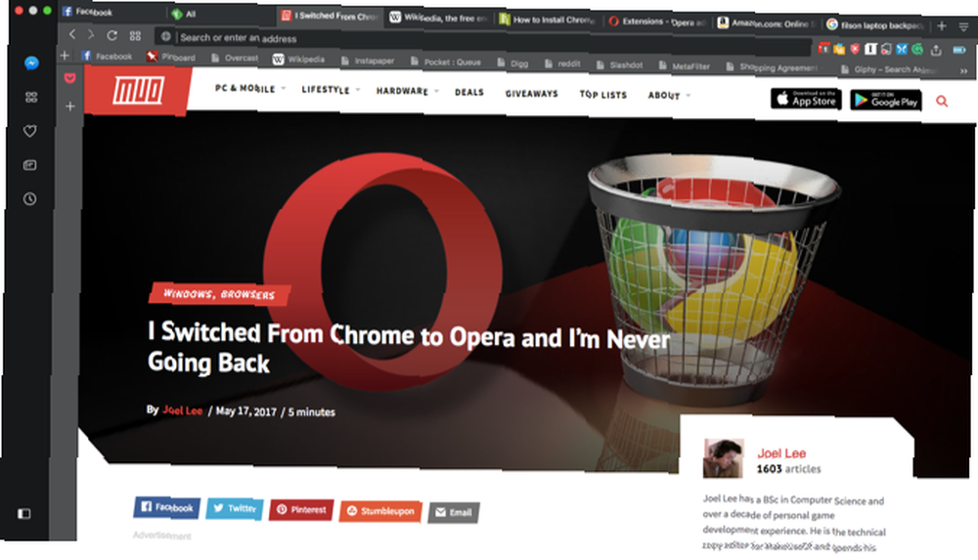The width and height of the screenshot is (978, 560).
Task: Open History clock icon in sidebar
Action: (x=30, y=199)
